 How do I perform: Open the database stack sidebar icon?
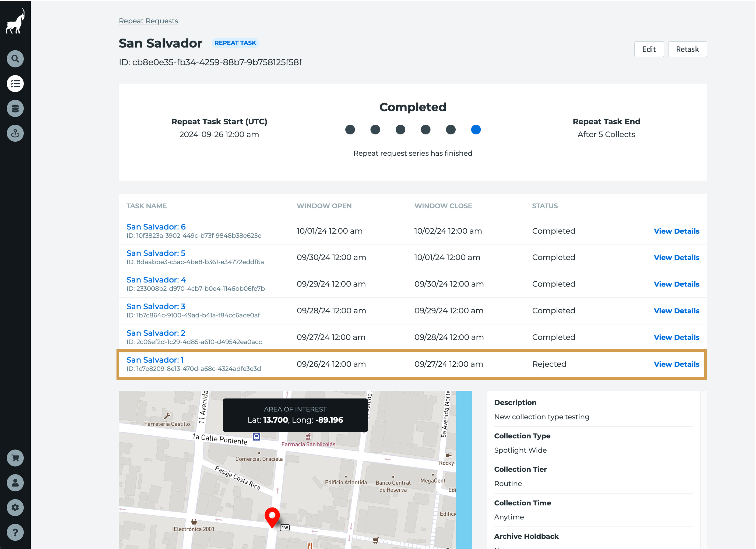coord(15,109)
